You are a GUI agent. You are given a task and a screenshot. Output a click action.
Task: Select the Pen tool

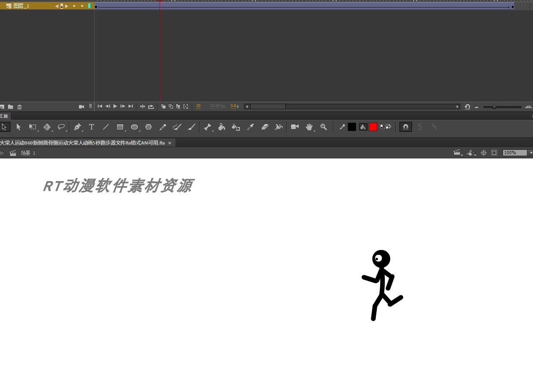click(x=77, y=127)
